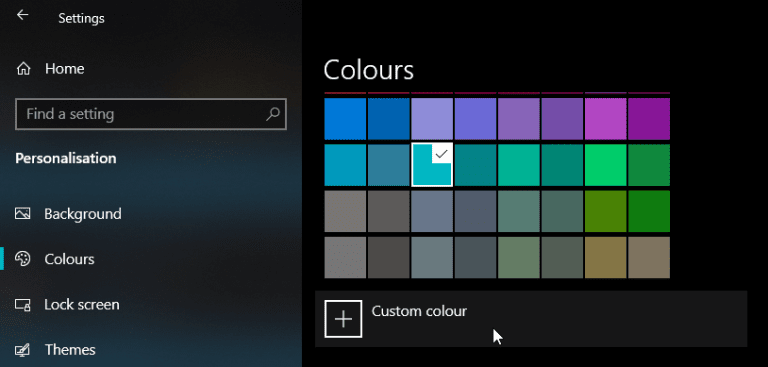The height and width of the screenshot is (367, 768).
Task: Choose the cyan-blue swatch starting the second row
Action: (345, 165)
